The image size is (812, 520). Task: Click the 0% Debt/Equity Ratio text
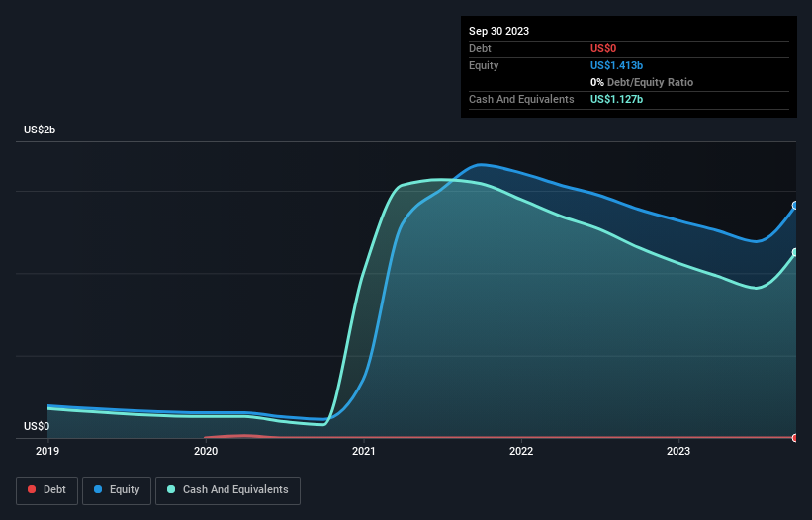coord(642,82)
